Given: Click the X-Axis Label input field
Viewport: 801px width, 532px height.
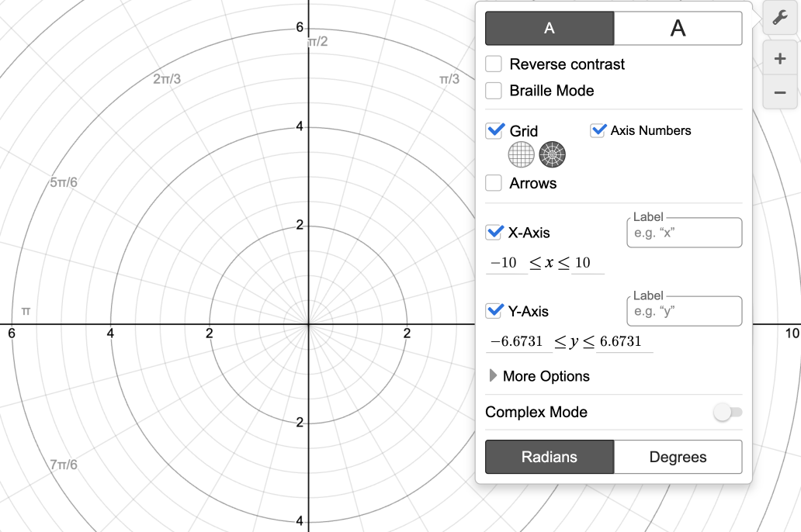Looking at the screenshot, I should (x=684, y=233).
